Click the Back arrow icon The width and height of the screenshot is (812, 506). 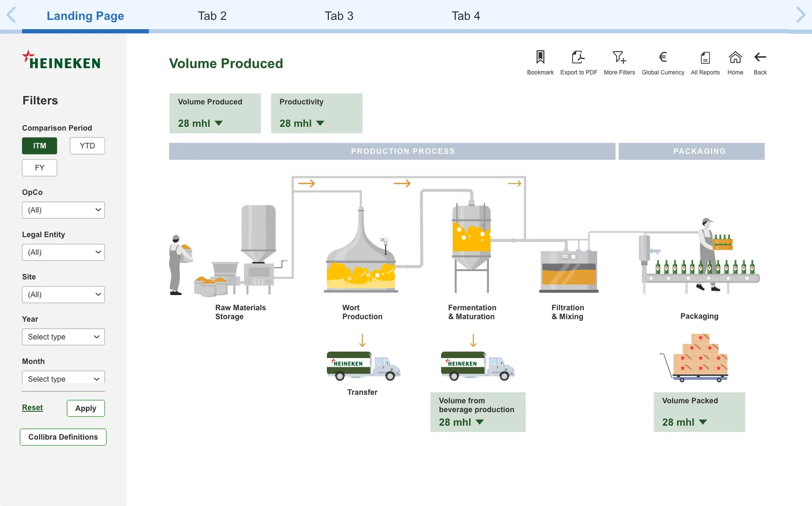pos(760,57)
